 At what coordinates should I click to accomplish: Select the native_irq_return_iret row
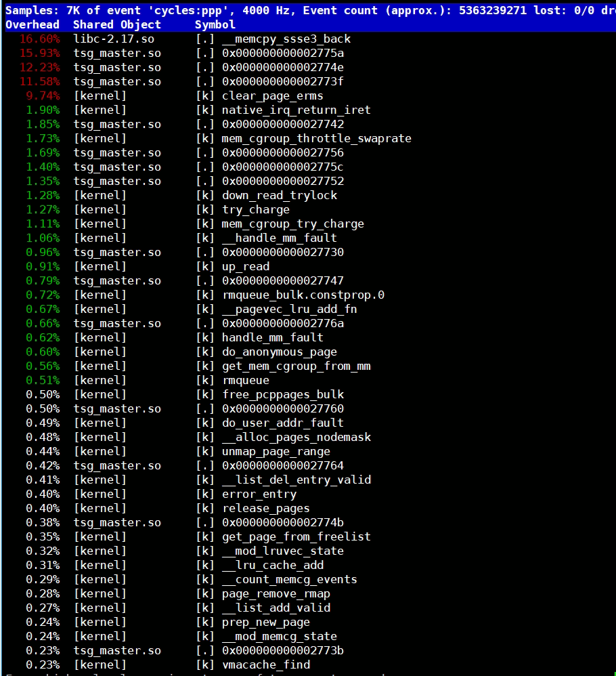pos(296,110)
